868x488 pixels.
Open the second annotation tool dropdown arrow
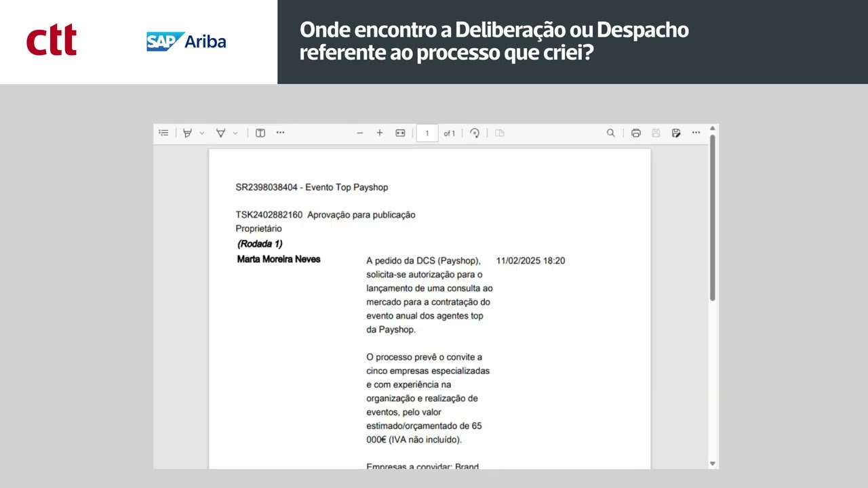pyautogui.click(x=235, y=134)
